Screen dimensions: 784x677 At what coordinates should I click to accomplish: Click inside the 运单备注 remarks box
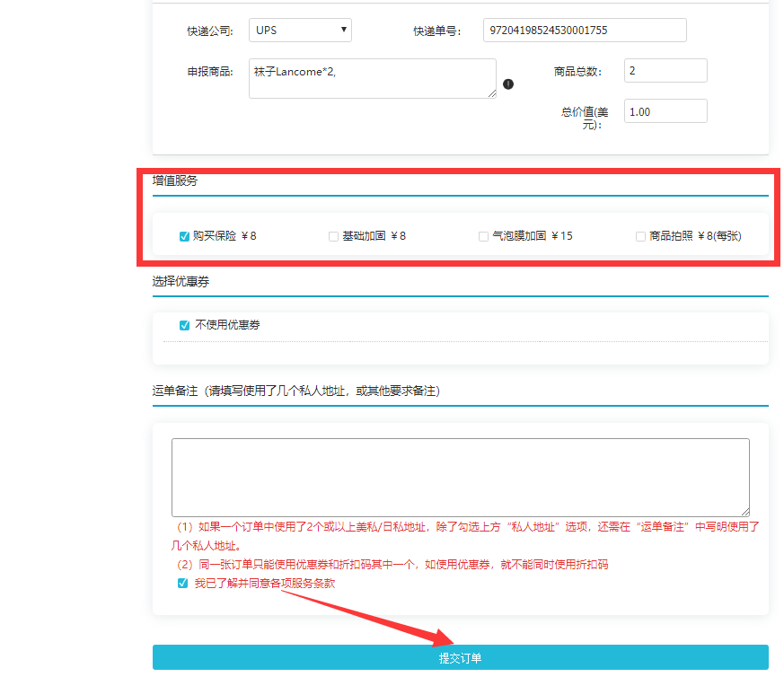pyautogui.click(x=460, y=477)
